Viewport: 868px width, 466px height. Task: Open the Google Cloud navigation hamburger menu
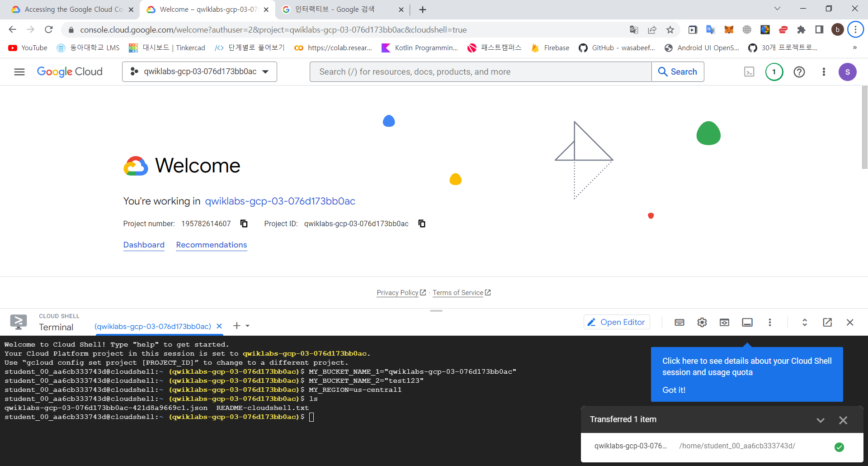[19, 72]
